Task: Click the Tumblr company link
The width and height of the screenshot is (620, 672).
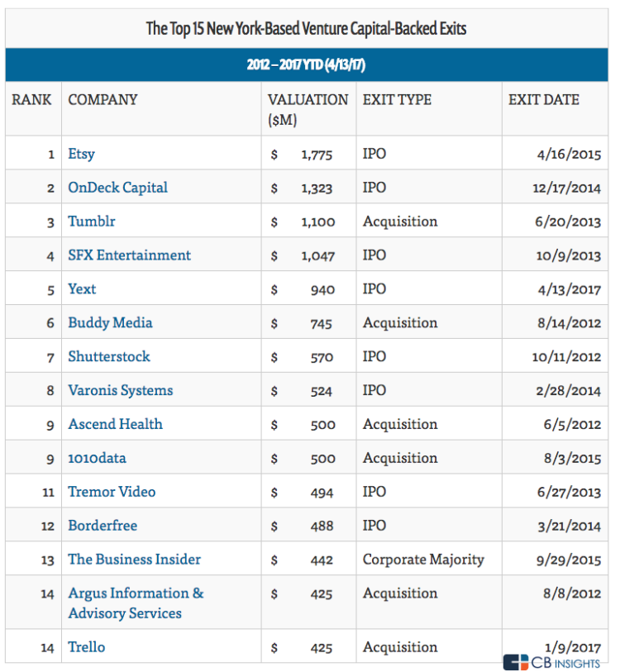Action: [x=93, y=222]
